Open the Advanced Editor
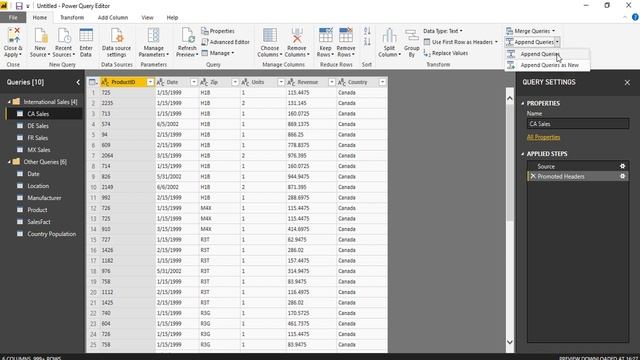The image size is (640, 360). [225, 42]
